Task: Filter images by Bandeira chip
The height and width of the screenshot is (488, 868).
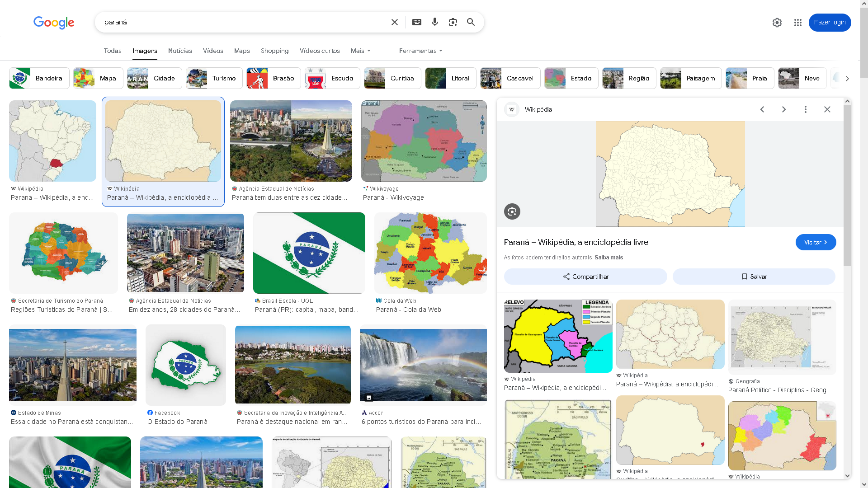Action: pyautogui.click(x=39, y=78)
